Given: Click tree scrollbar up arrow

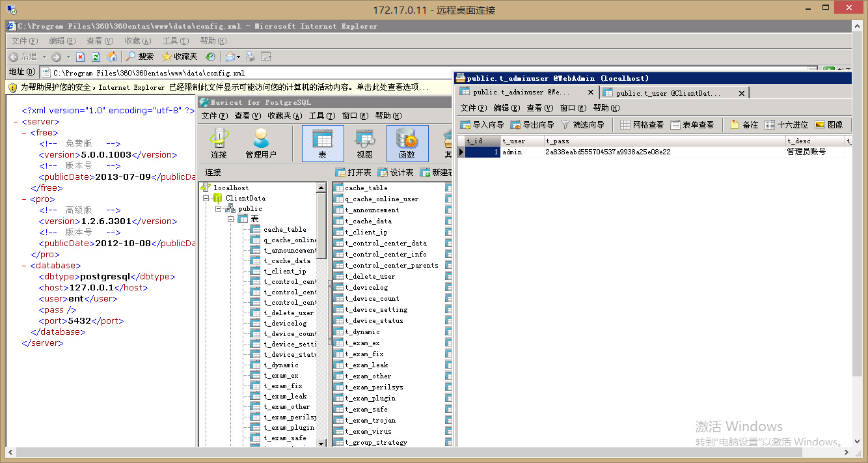Looking at the screenshot, I should [x=321, y=188].
